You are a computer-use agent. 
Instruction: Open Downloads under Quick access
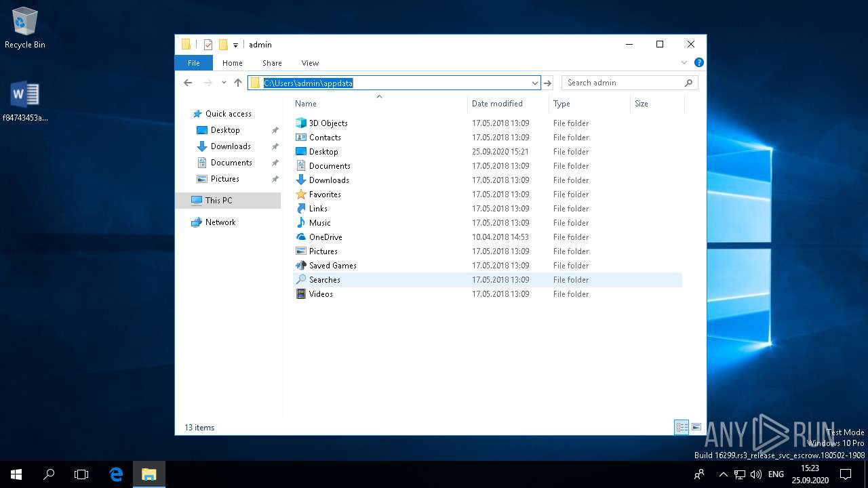click(x=231, y=146)
